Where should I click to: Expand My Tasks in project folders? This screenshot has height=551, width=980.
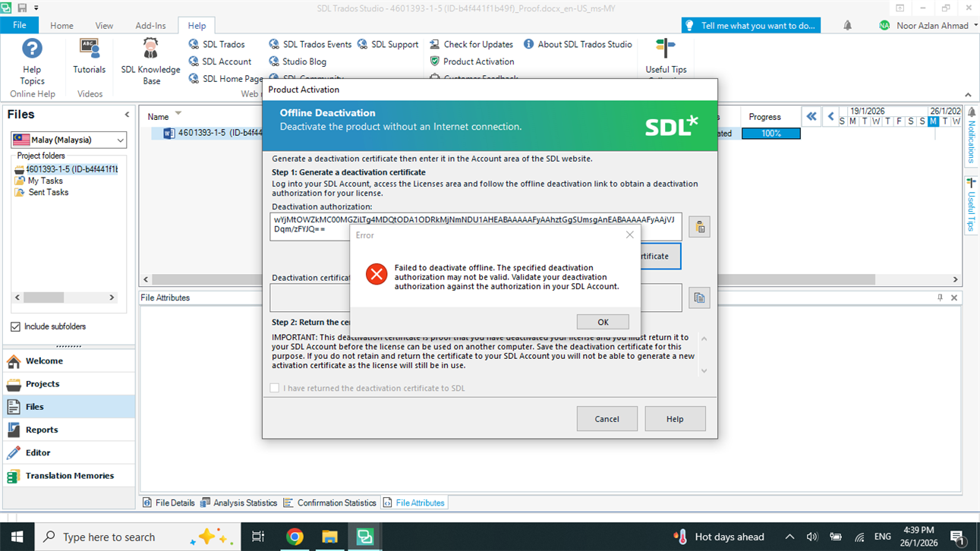click(46, 181)
